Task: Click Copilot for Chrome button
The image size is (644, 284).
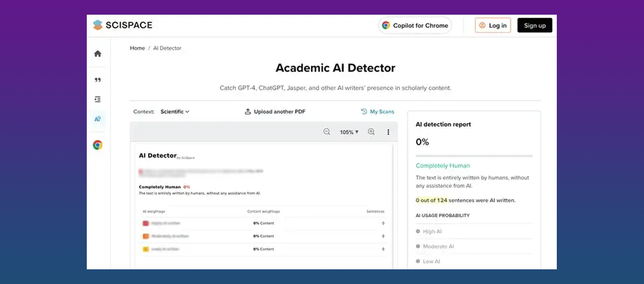Action: [415, 26]
